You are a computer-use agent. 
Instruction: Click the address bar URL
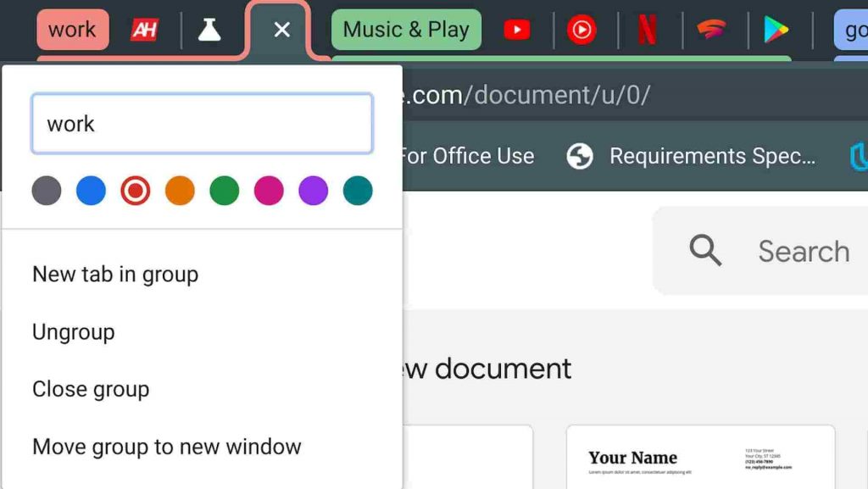(x=526, y=95)
